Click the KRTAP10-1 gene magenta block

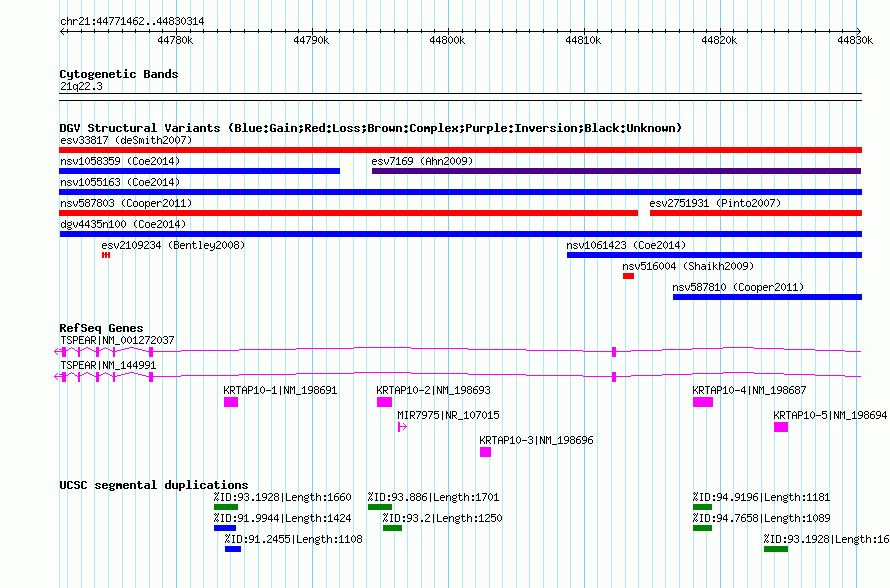coord(231,402)
